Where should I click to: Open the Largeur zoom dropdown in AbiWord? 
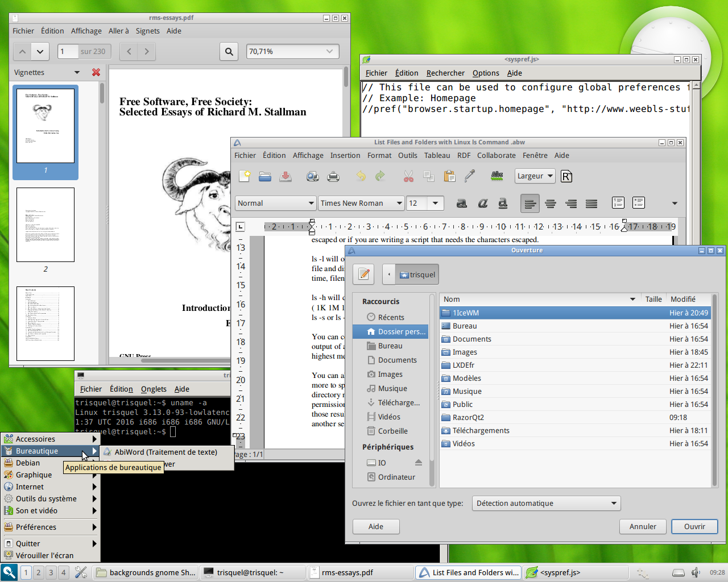[x=535, y=176]
